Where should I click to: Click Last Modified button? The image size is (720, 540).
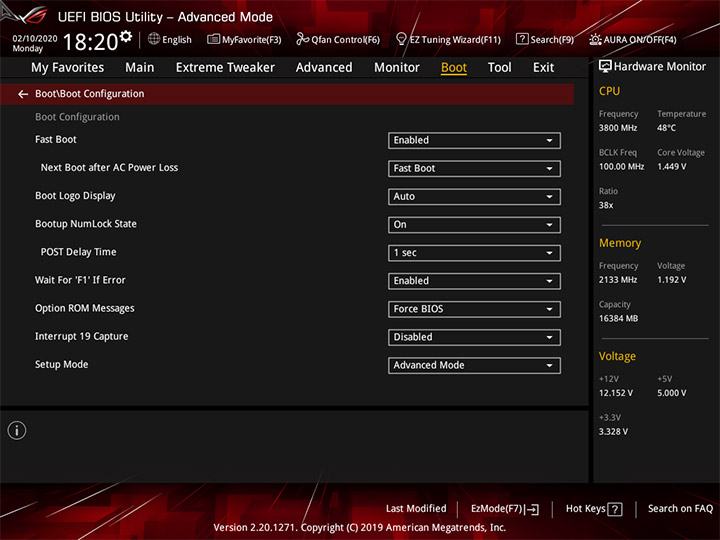[x=416, y=509]
